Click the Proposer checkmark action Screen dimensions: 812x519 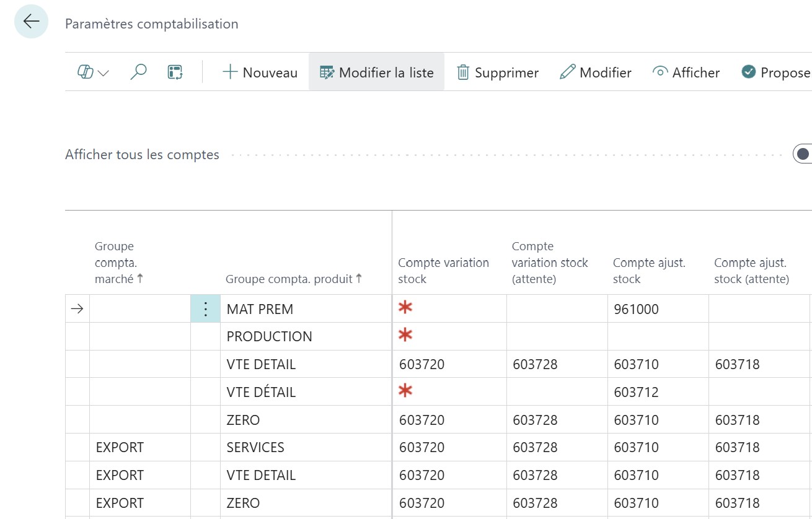click(x=776, y=72)
